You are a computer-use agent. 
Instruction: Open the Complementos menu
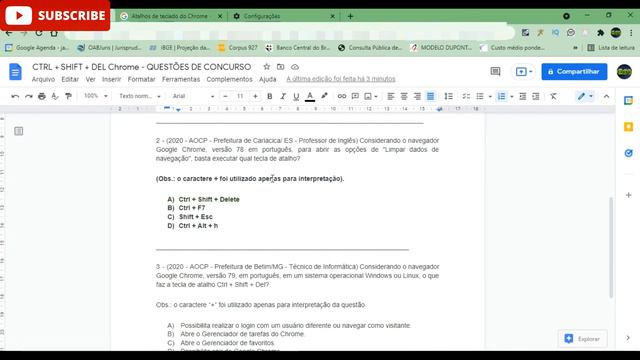click(x=229, y=79)
